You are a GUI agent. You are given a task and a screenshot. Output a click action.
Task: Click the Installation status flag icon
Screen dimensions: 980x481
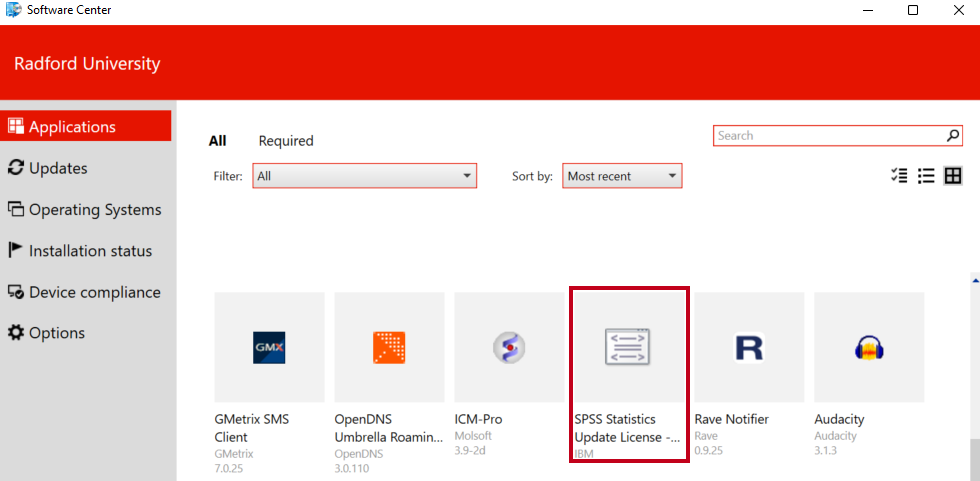[x=16, y=250]
